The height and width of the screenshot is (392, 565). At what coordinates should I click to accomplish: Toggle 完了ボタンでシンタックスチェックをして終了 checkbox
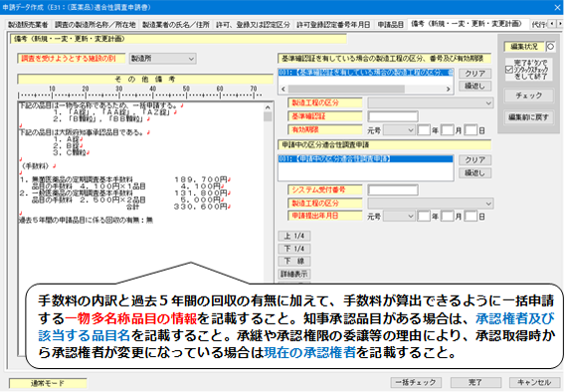click(x=508, y=70)
